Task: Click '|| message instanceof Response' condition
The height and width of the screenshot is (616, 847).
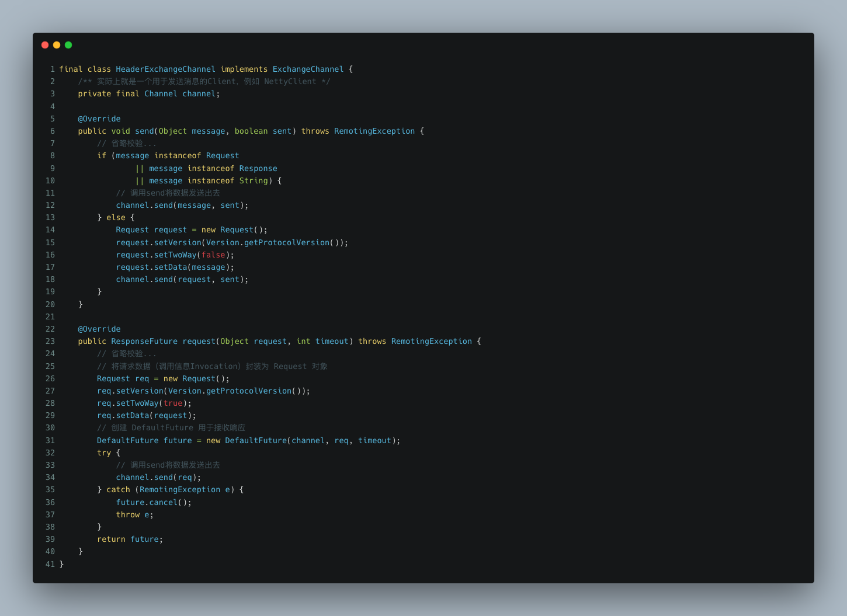Action: [206, 168]
